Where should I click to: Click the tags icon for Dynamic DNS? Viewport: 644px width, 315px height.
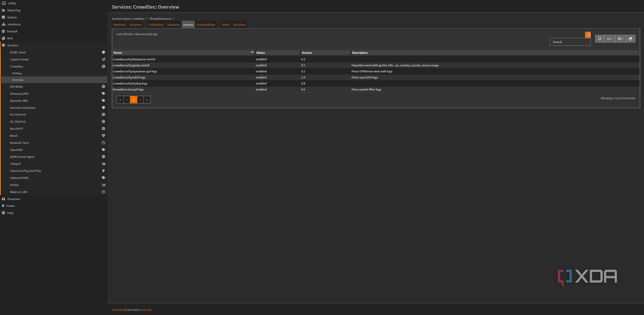103,101
